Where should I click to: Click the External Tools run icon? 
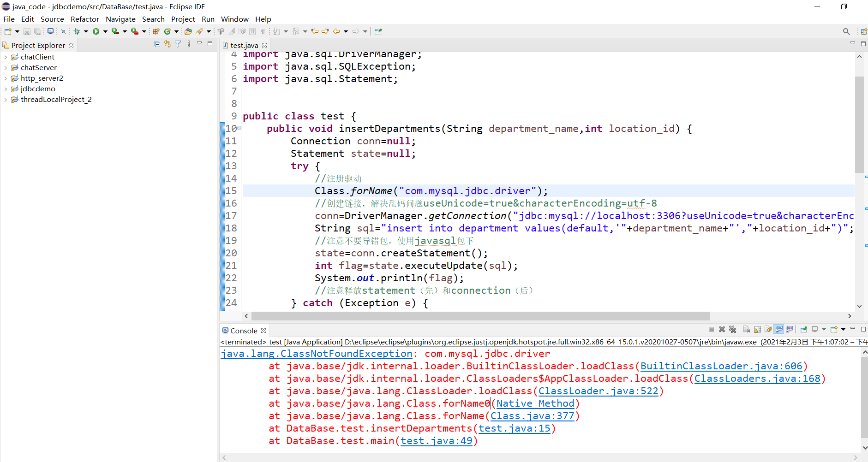pyautogui.click(x=135, y=31)
